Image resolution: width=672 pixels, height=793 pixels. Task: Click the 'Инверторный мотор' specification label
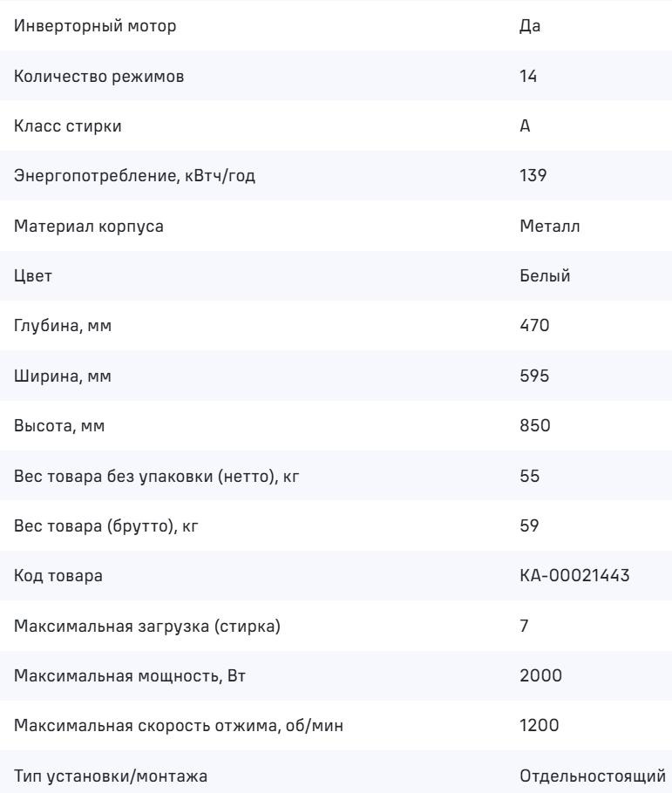point(95,26)
